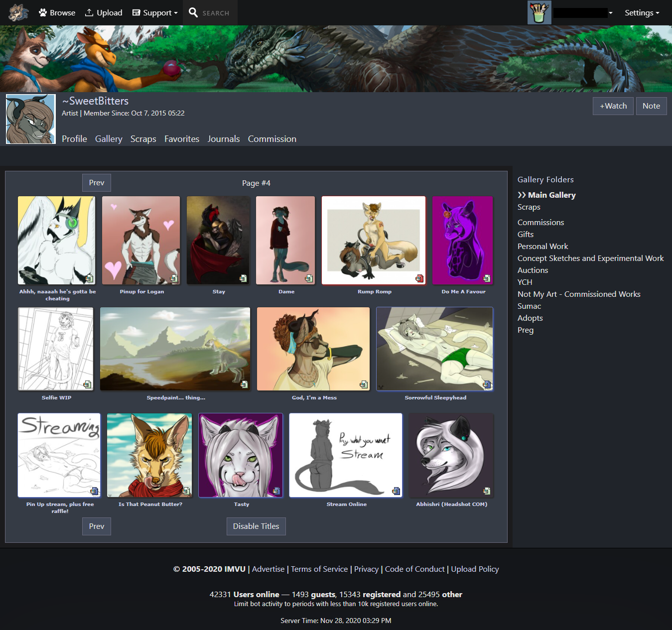Viewport: 672px width, 630px height.
Task: Switch to the Profile tab
Action: [x=74, y=139]
